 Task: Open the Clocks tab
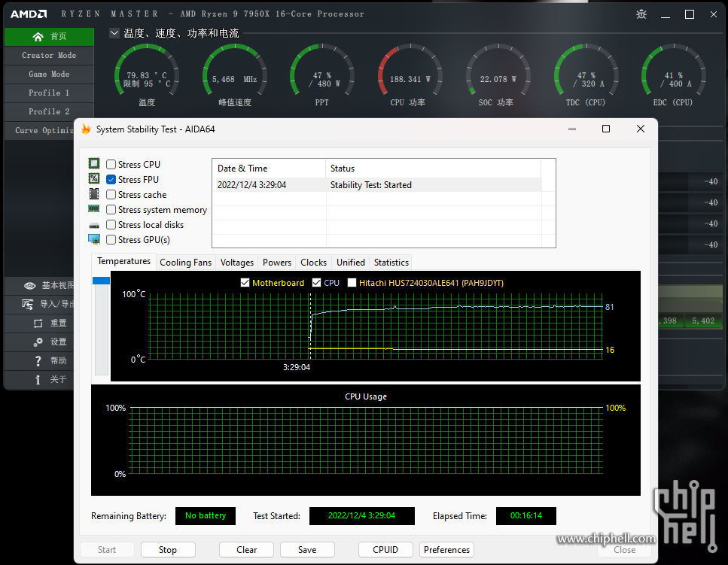(x=313, y=262)
